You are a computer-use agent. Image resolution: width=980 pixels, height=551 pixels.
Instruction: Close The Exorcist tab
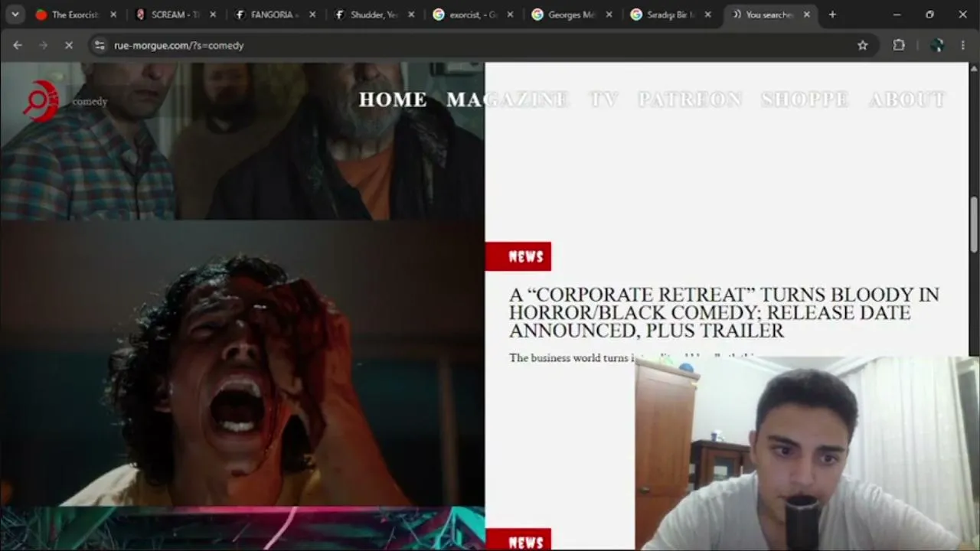tap(113, 15)
